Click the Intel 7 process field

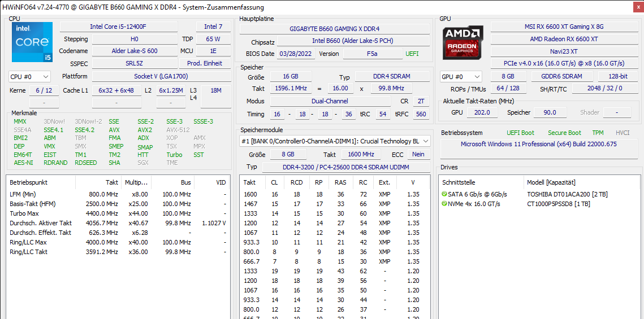tap(213, 27)
